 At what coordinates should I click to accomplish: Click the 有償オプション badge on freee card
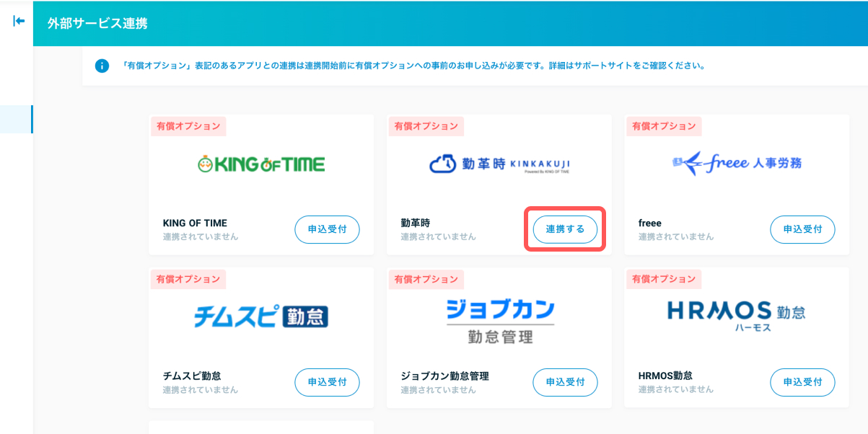664,126
